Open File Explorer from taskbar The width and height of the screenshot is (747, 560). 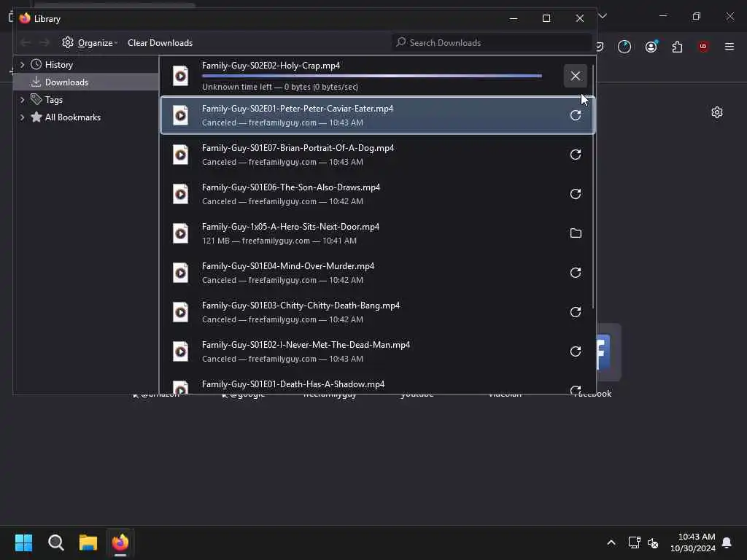[88, 542]
